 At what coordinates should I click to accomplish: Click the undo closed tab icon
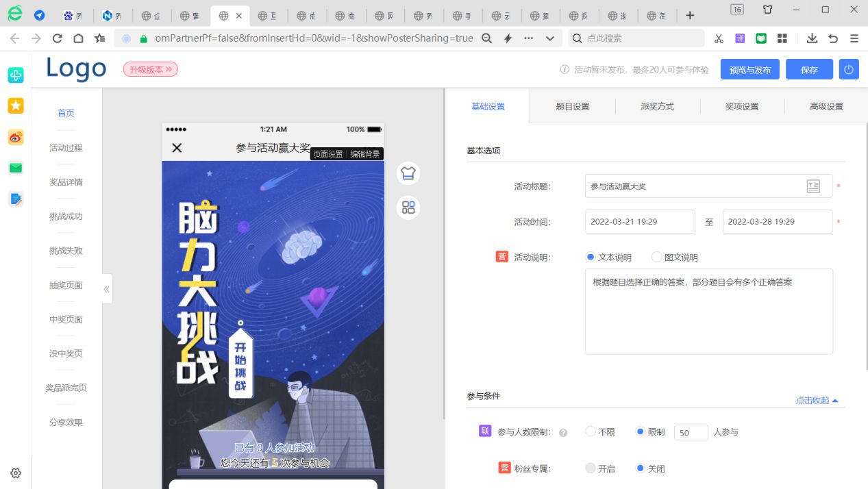(x=833, y=38)
